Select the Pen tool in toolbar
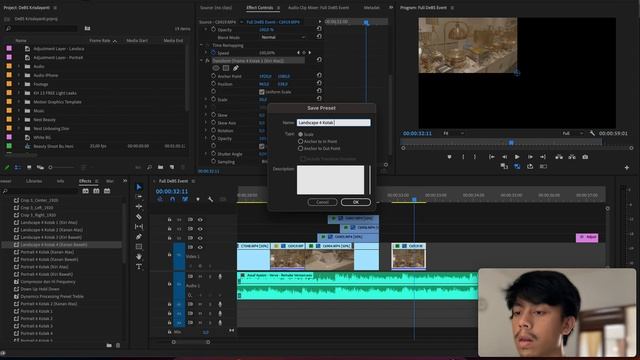This screenshot has width=640, height=360. coord(139,237)
